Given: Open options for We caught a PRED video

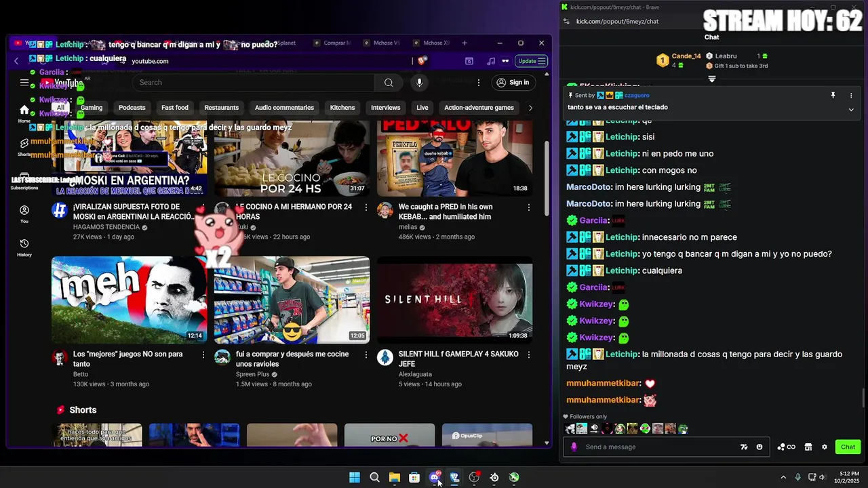Looking at the screenshot, I should (x=529, y=207).
